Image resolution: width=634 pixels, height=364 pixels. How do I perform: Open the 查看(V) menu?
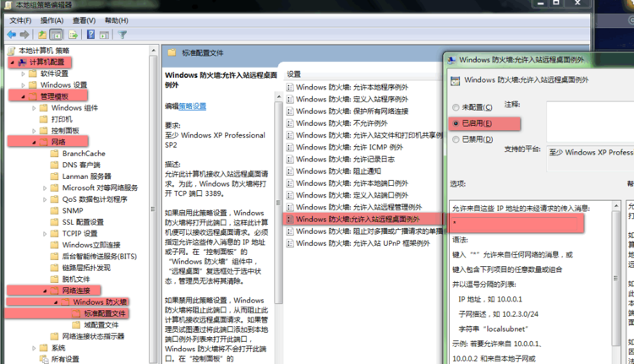point(84,19)
